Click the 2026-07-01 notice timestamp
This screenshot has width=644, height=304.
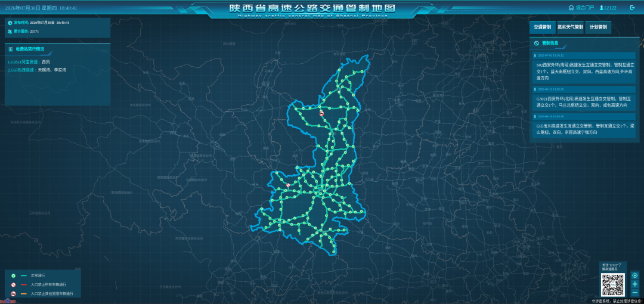click(551, 55)
